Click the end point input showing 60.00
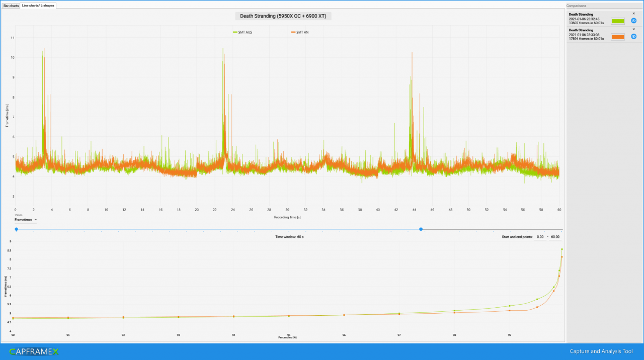The height and width of the screenshot is (360, 644). [x=555, y=237]
